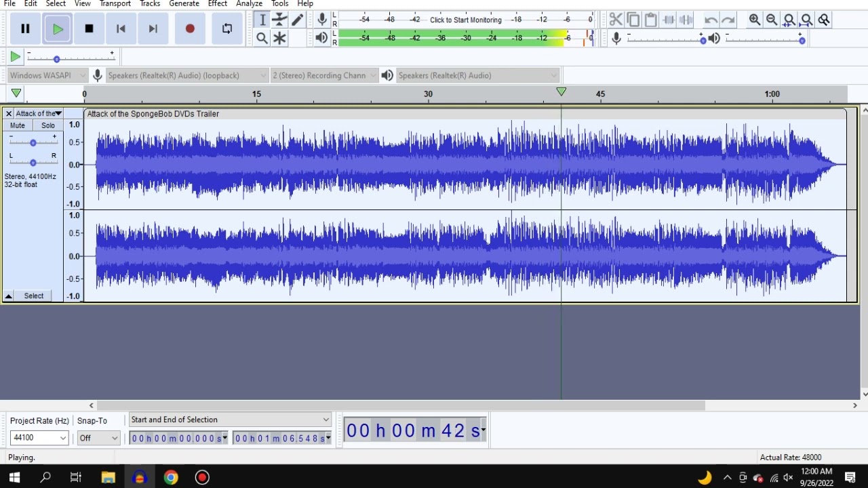Click the Copy icon
Image resolution: width=868 pixels, height=488 pixels.
[633, 20]
